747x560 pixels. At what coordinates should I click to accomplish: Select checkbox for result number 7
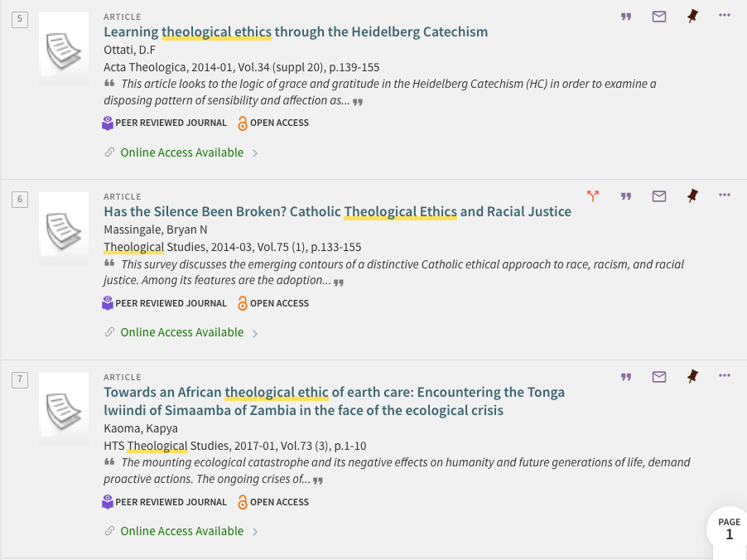click(x=19, y=380)
